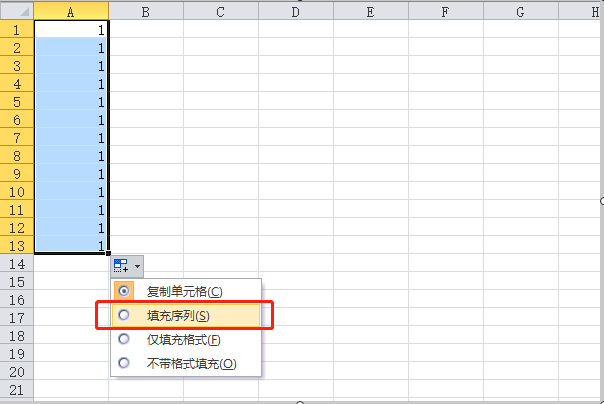Select row 11 header
Image resolution: width=604 pixels, height=404 pixels.
click(x=17, y=210)
